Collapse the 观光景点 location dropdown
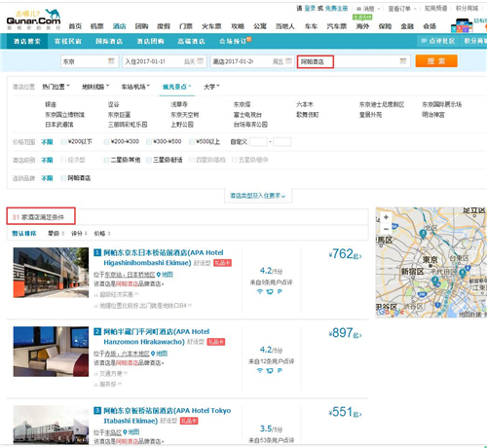Image resolution: width=487 pixels, height=448 pixels. click(x=177, y=87)
